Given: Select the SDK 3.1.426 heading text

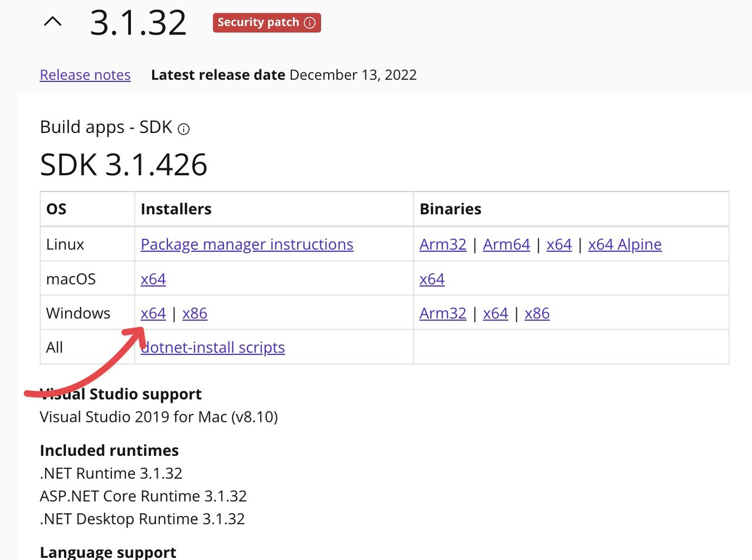Looking at the screenshot, I should click(124, 165).
